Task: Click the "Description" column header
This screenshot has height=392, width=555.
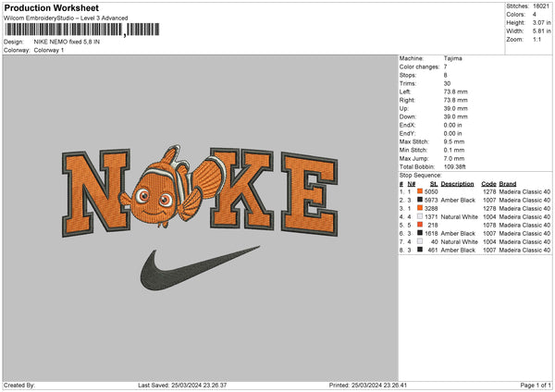Action: click(457, 184)
